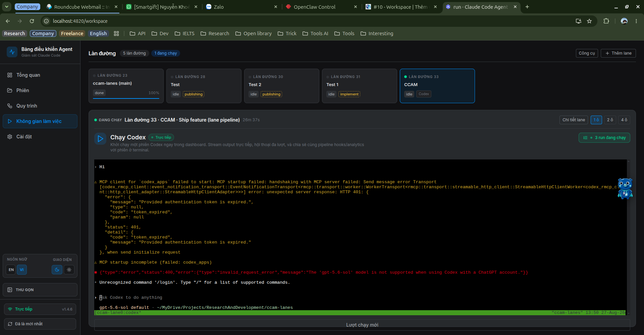Select lane card Làn đường 31 Test 1
The image size is (644, 335).
[x=360, y=86]
